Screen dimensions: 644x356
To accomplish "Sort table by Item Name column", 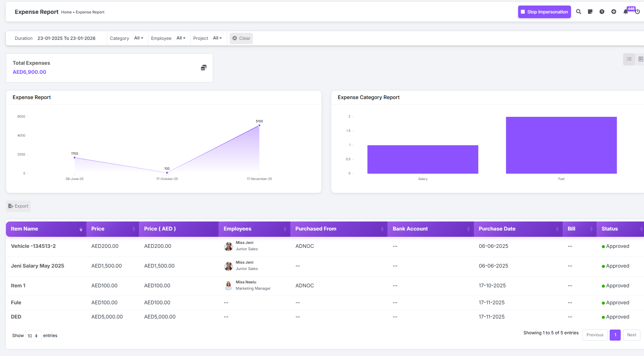I will click(x=46, y=229).
